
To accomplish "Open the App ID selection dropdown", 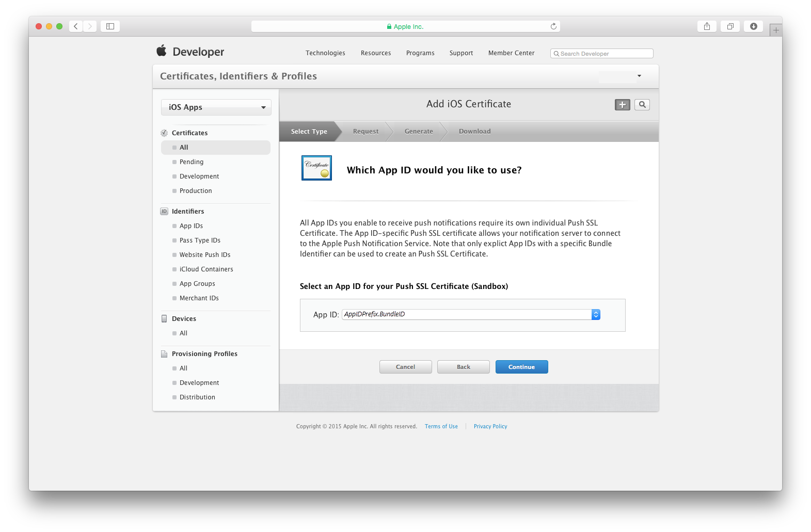I will (471, 314).
